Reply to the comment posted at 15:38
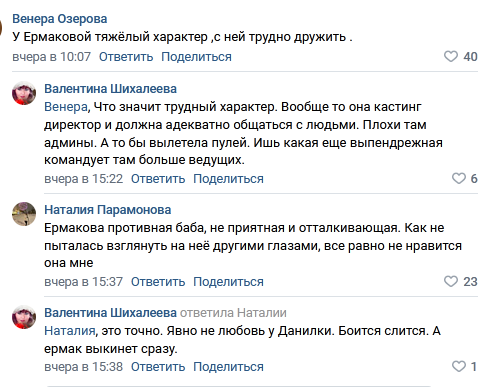This screenshot has width=494, height=387. 158,367
